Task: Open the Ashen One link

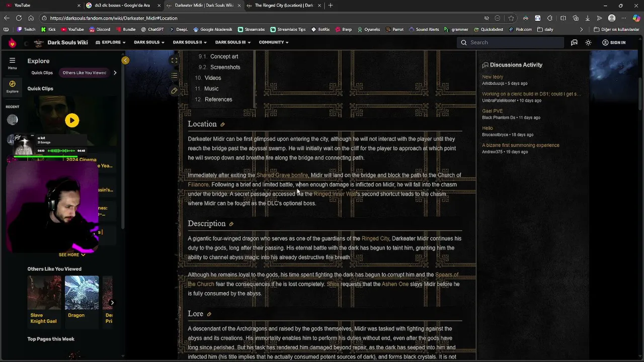Action: [x=395, y=285]
